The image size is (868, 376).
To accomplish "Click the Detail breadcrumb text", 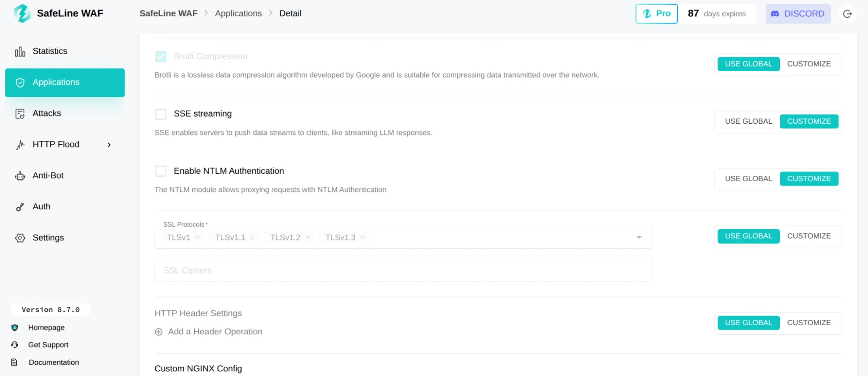I will pyautogui.click(x=290, y=13).
